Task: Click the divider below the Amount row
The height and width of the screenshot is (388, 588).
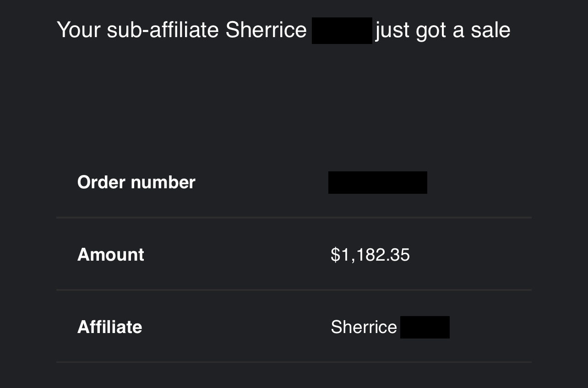Action: pos(294,290)
